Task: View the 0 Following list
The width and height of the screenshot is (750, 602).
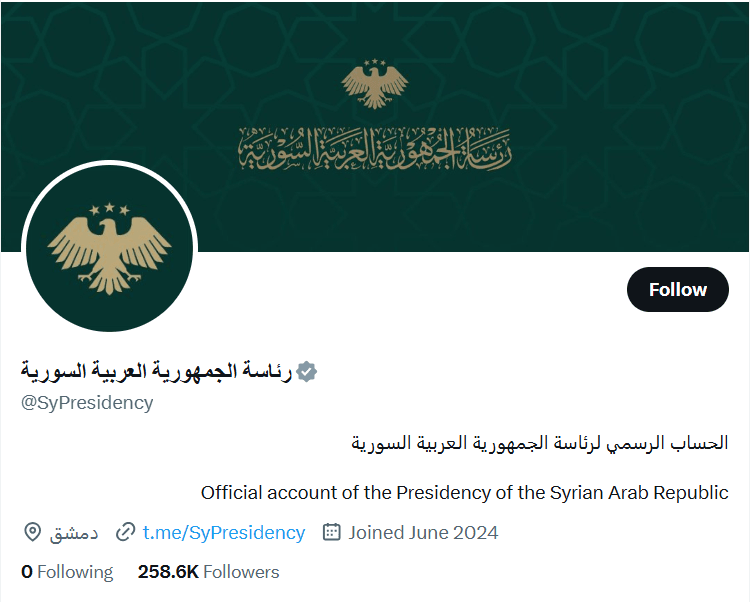Action: [x=67, y=572]
